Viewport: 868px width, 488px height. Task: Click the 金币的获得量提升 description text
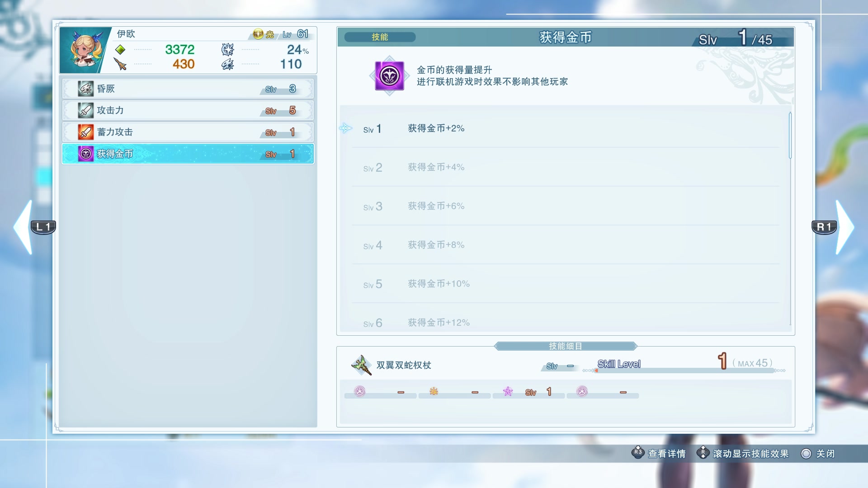point(454,70)
